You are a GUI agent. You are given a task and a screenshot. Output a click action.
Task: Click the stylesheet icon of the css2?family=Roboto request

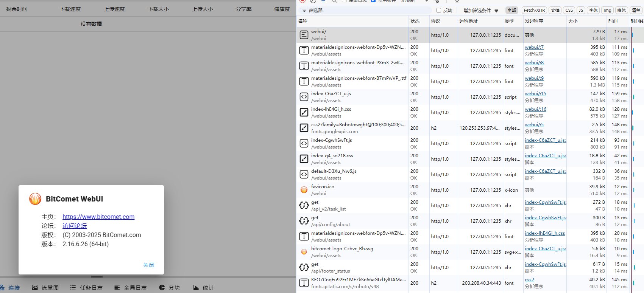(304, 128)
